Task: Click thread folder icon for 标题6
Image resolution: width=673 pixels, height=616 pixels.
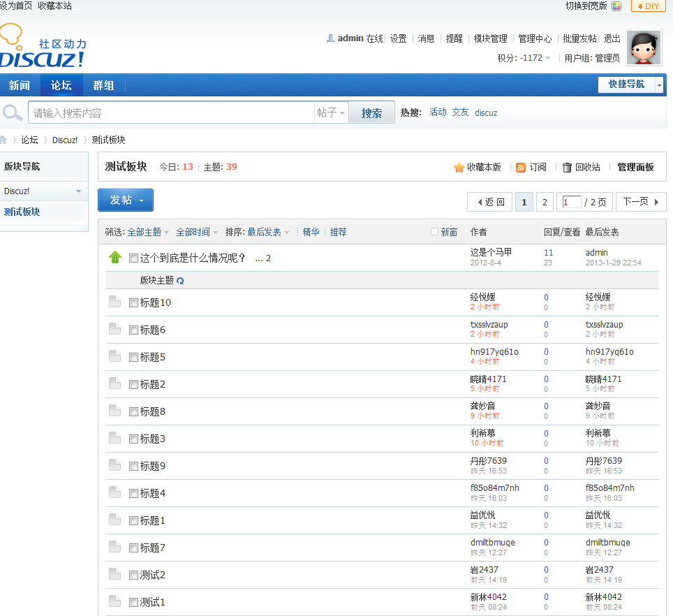Action: (x=114, y=329)
